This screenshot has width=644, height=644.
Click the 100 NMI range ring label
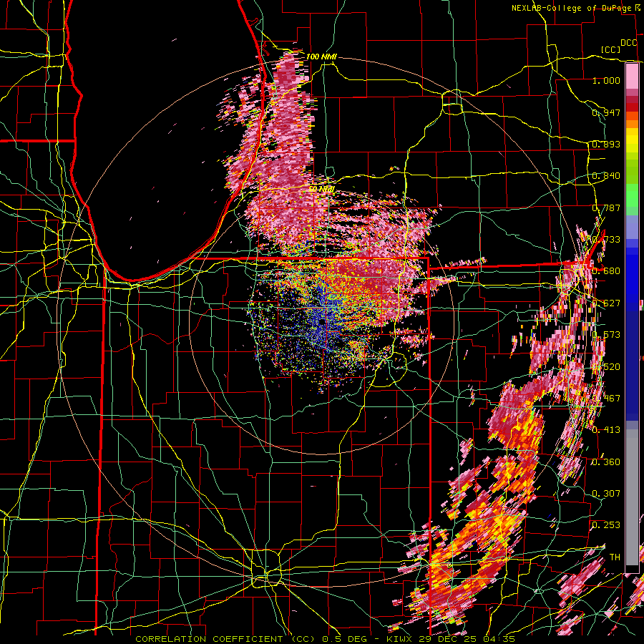[x=321, y=57]
